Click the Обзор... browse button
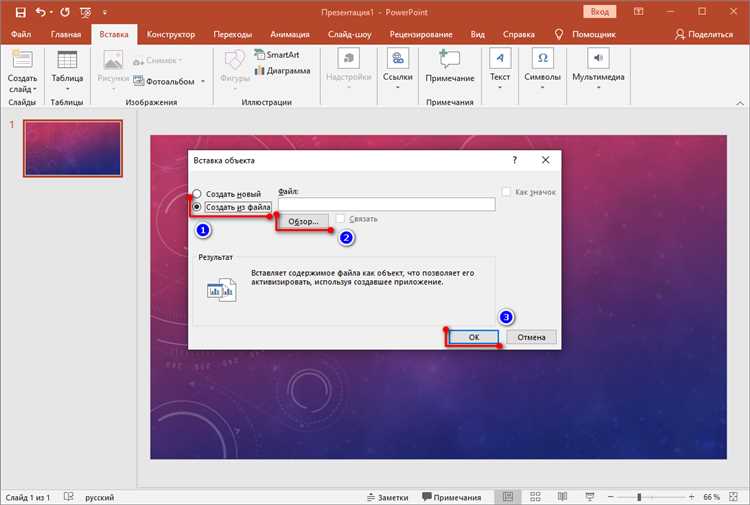 pyautogui.click(x=303, y=221)
